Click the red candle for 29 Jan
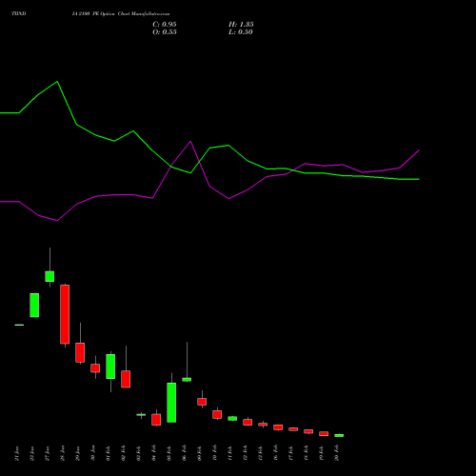The width and height of the screenshot is (476, 476). click(80, 352)
